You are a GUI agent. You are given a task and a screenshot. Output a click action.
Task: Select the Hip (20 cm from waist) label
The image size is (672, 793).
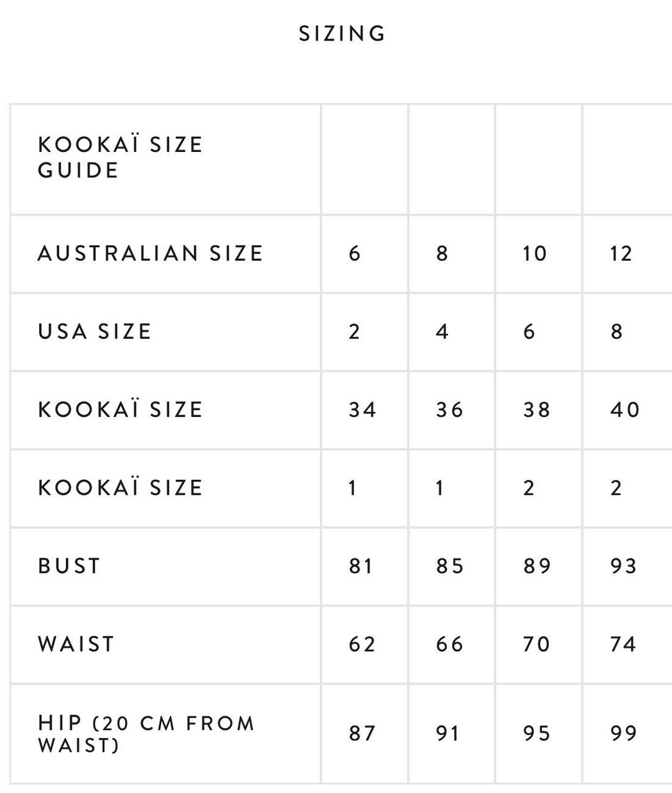coord(146,733)
